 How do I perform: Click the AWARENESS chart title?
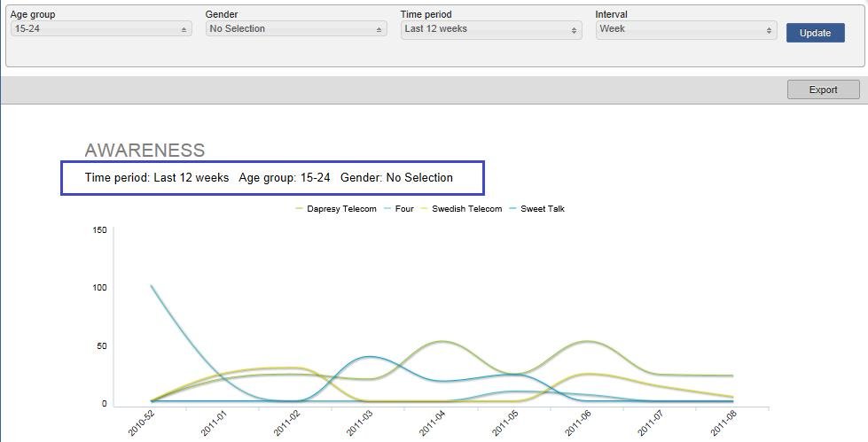pyautogui.click(x=145, y=150)
